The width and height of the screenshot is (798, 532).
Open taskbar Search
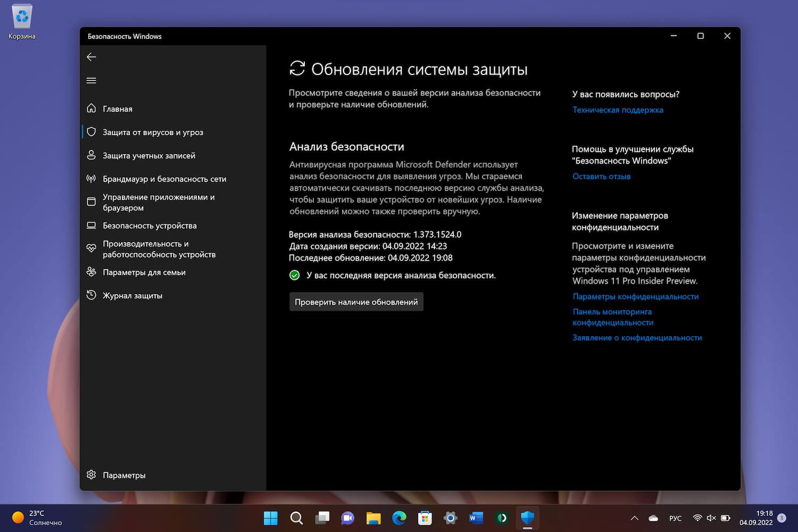(296, 518)
